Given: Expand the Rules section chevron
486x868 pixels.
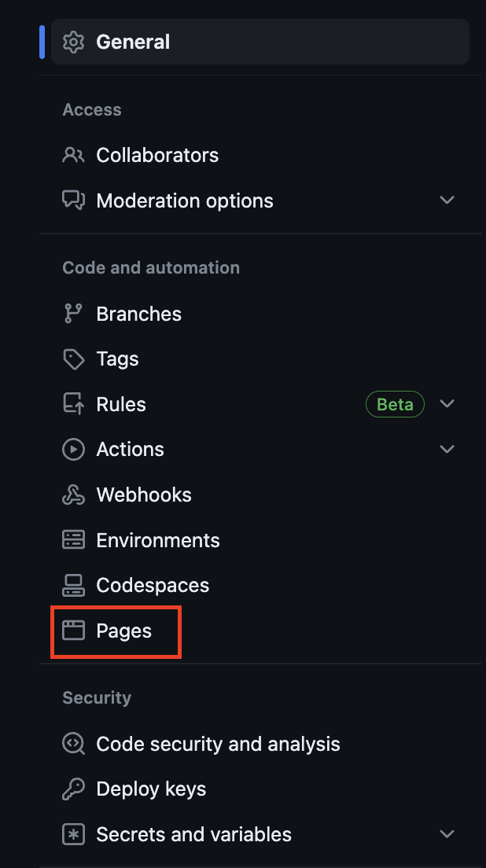Looking at the screenshot, I should click(447, 404).
